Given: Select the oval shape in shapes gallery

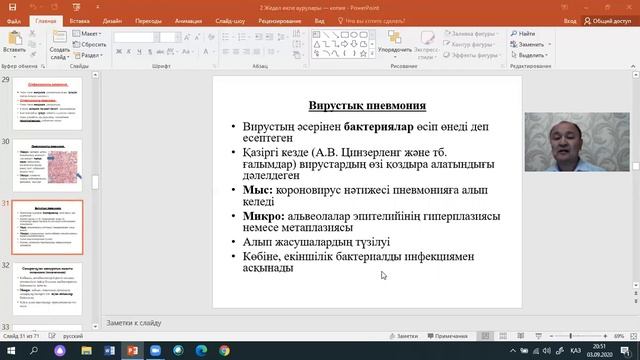Looking at the screenshot, I should (x=354, y=35).
